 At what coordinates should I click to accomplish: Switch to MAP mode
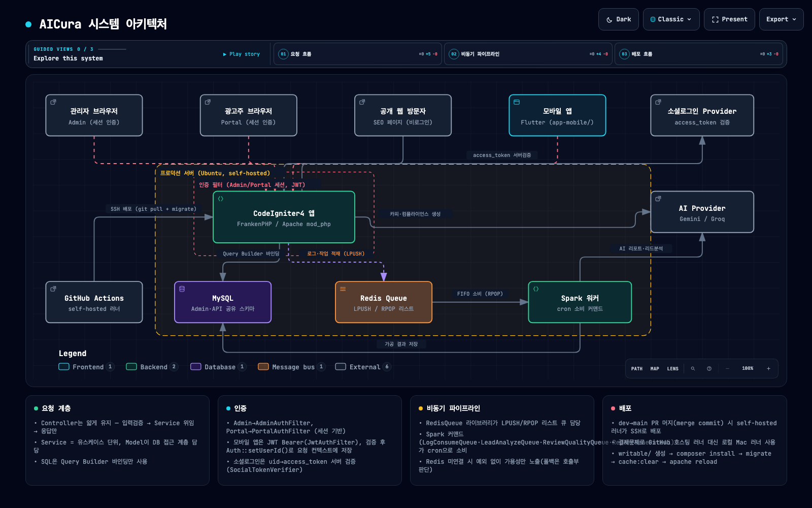click(655, 369)
